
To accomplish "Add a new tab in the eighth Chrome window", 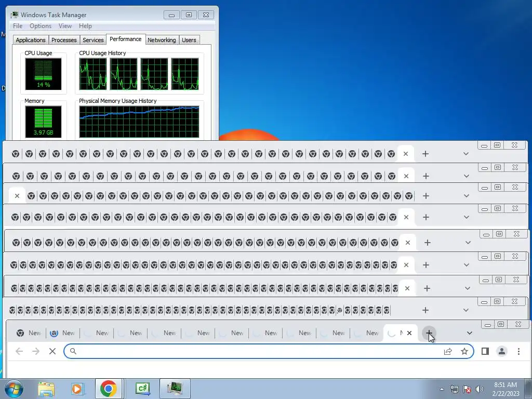I will coord(425,310).
